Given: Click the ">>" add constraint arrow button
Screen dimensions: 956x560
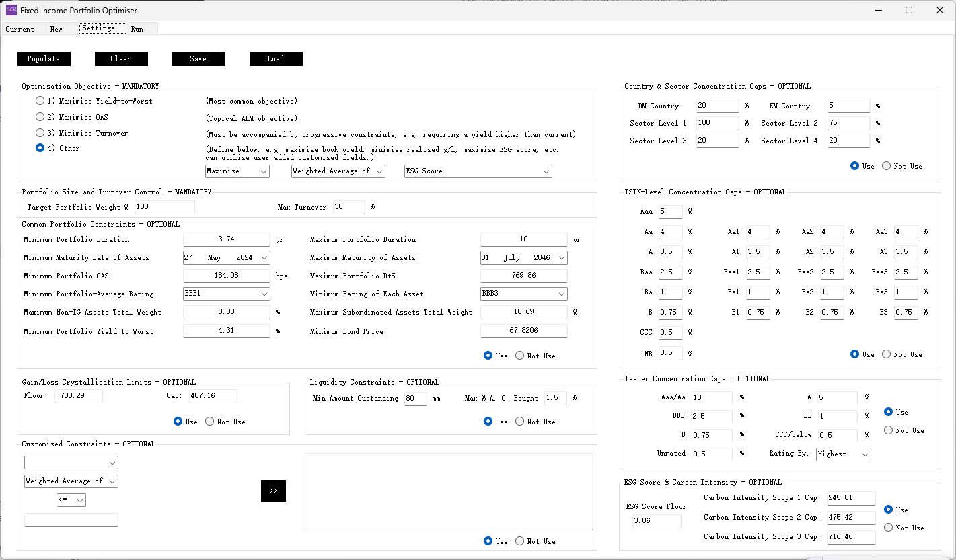Looking at the screenshot, I should pos(273,491).
